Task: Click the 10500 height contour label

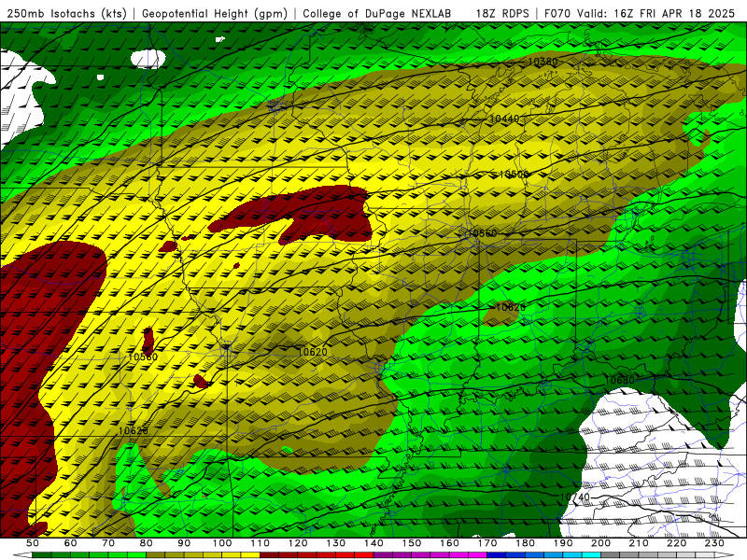Action: 514,175
